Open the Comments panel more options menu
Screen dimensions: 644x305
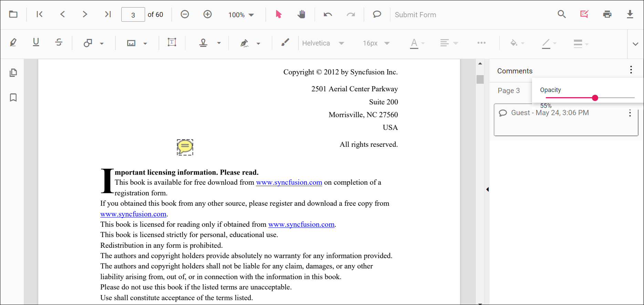click(631, 70)
